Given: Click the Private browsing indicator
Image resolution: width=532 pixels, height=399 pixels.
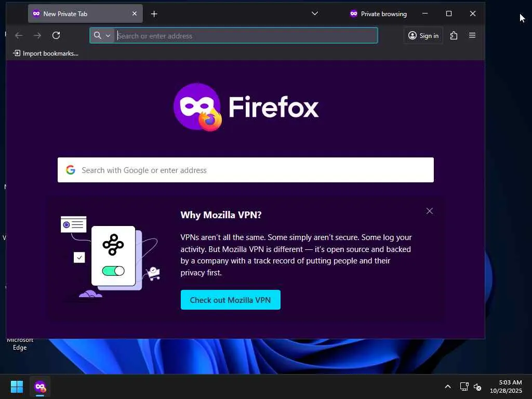Looking at the screenshot, I should (x=378, y=14).
